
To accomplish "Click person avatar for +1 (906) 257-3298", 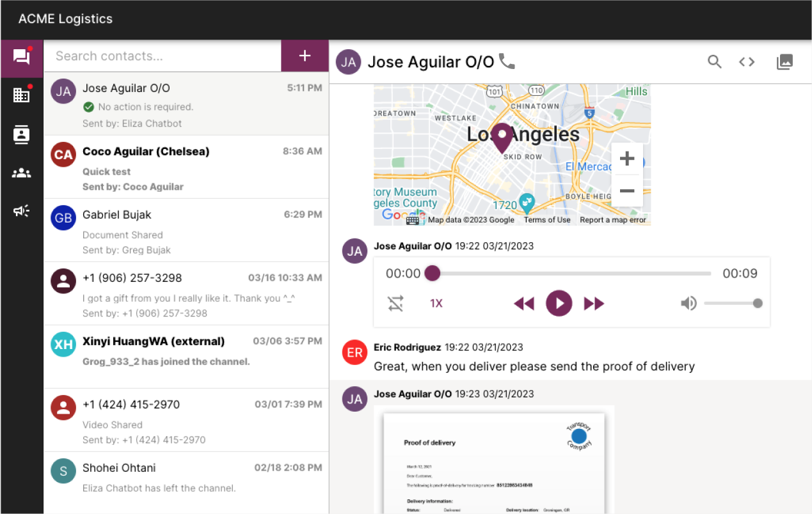I will click(63, 281).
